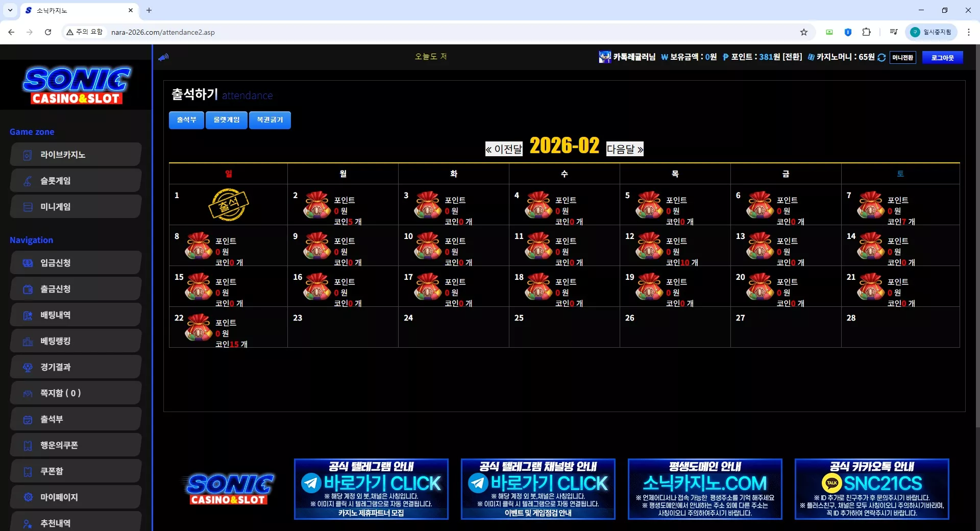
Task: Open 슬롯게임 from the sidebar
Action: 76,180
